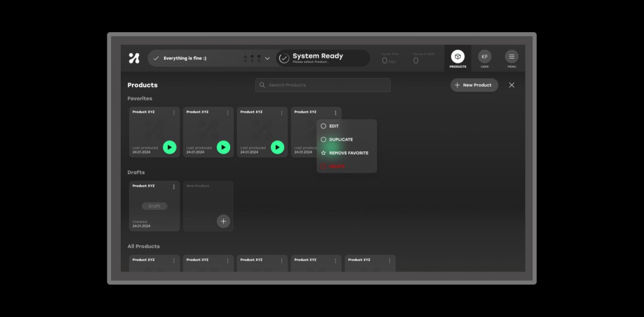Screen dimensions: 644x317
Task: Open the MENU hamburger icon
Action: point(511,56)
